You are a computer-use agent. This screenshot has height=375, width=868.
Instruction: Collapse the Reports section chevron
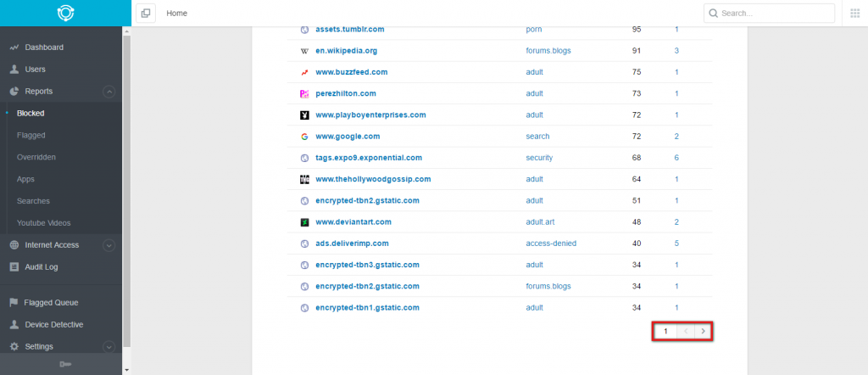[109, 92]
